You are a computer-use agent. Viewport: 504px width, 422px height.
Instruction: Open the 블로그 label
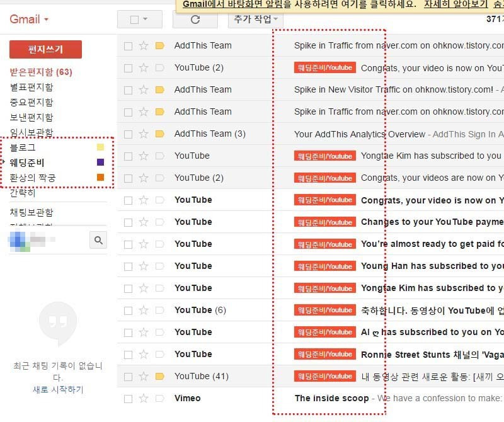[23, 147]
